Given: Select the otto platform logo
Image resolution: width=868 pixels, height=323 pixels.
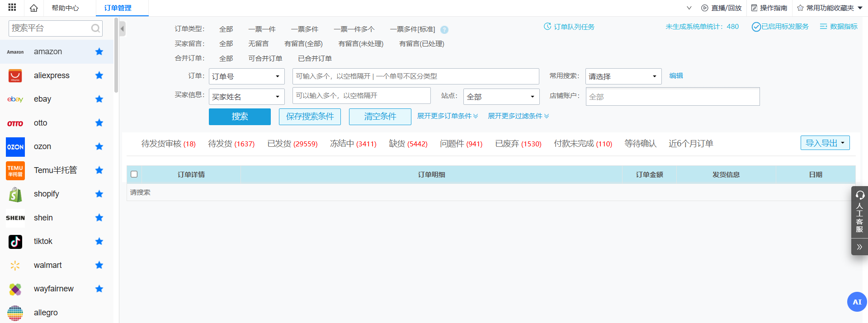Looking at the screenshot, I should [x=15, y=123].
